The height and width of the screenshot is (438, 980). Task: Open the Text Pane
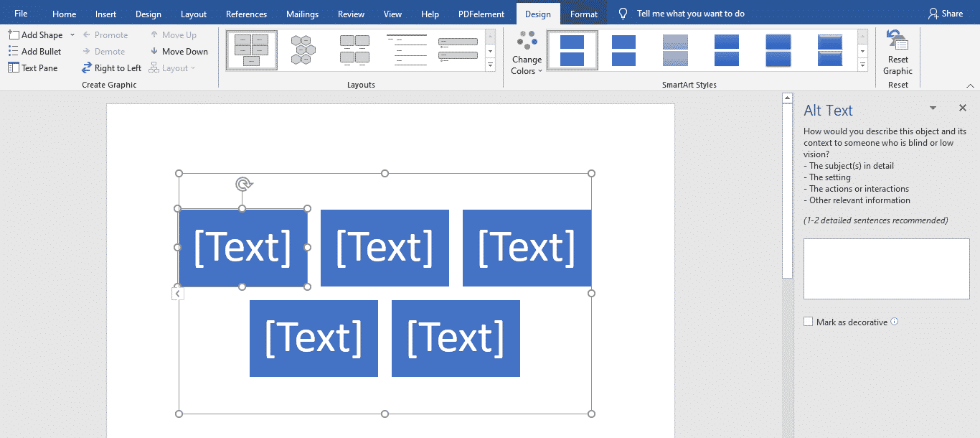point(12,67)
